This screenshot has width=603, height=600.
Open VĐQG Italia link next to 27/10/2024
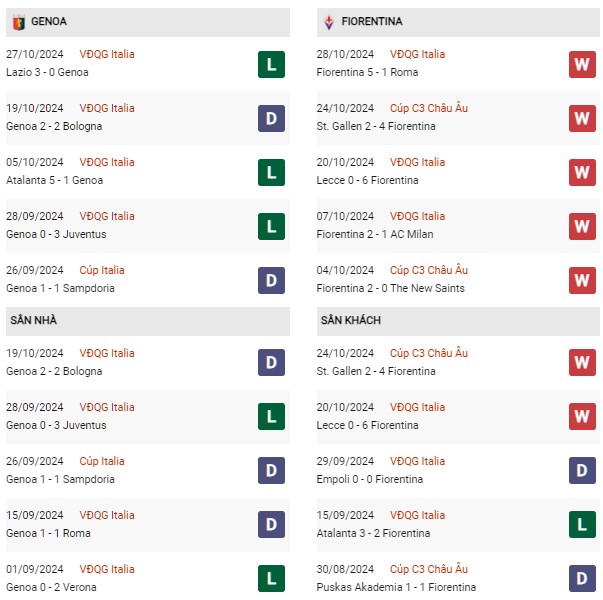tap(107, 54)
